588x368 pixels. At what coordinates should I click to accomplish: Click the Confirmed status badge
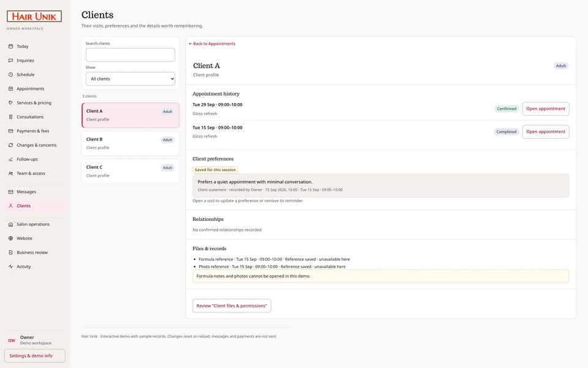pos(507,109)
